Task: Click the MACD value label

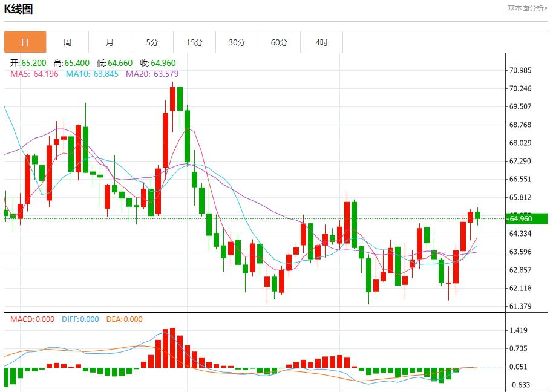Action: click(32, 319)
